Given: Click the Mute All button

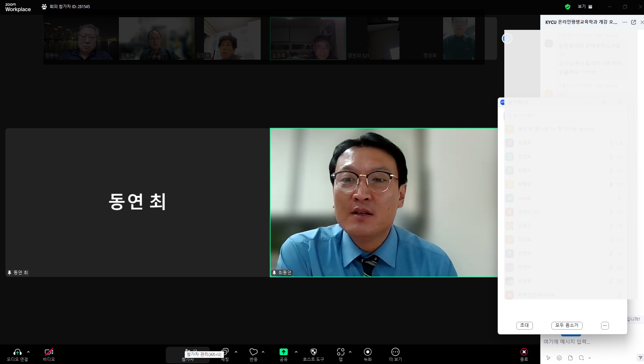Looking at the screenshot, I should pyautogui.click(x=567, y=326).
